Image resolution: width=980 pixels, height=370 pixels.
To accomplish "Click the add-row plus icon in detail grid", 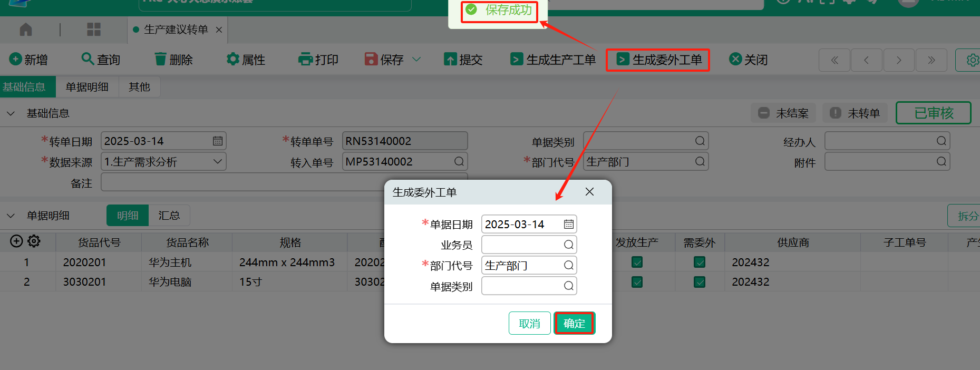I will tap(16, 241).
